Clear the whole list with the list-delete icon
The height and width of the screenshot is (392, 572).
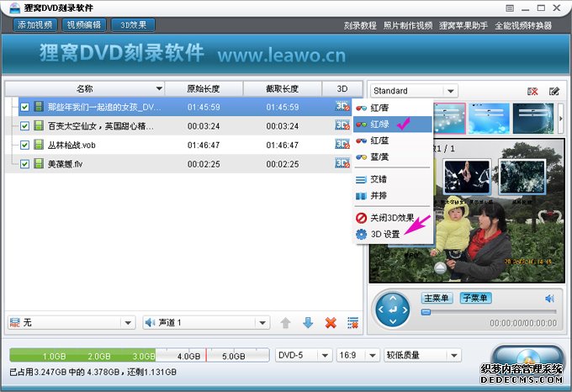pyautogui.click(x=352, y=323)
